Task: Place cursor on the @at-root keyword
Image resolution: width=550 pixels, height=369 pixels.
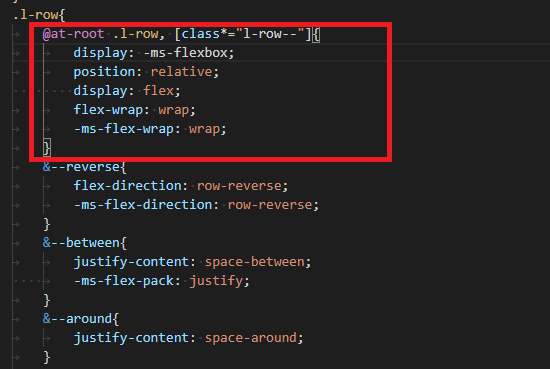Action: coord(73,34)
